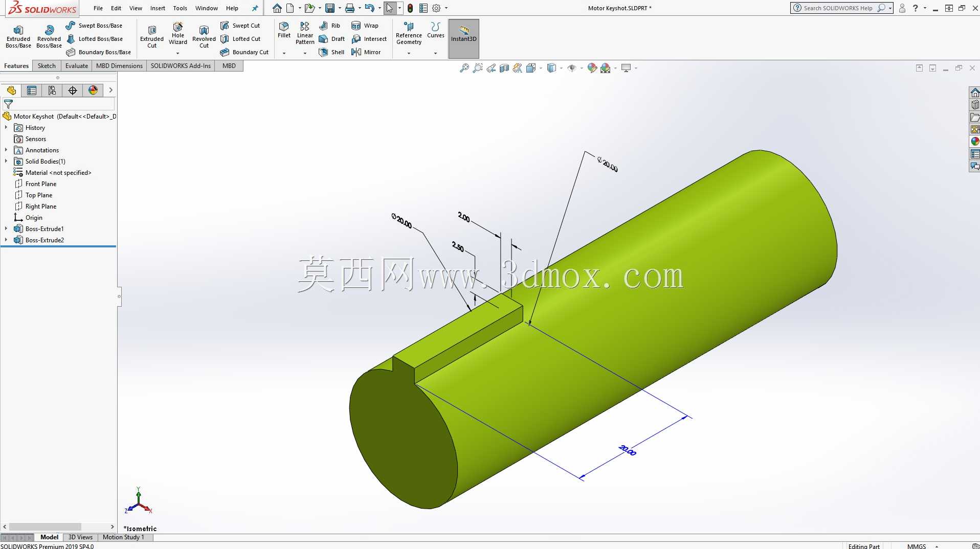The height and width of the screenshot is (549, 980).
Task: Open the Hole Wizard tool
Action: pyautogui.click(x=178, y=34)
